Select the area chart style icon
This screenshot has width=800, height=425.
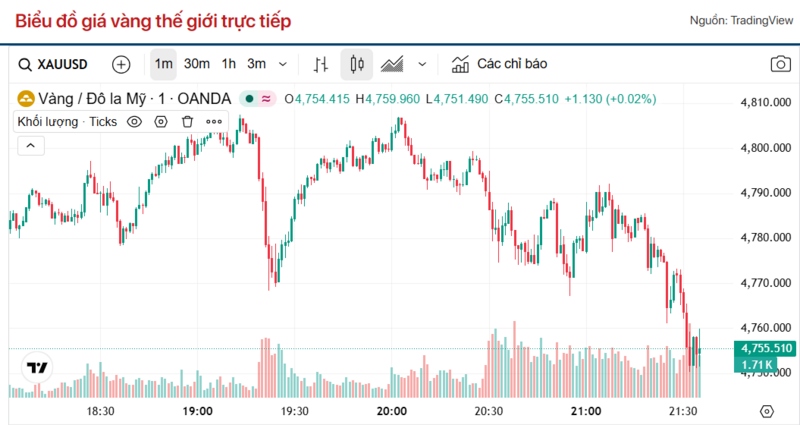pos(392,64)
